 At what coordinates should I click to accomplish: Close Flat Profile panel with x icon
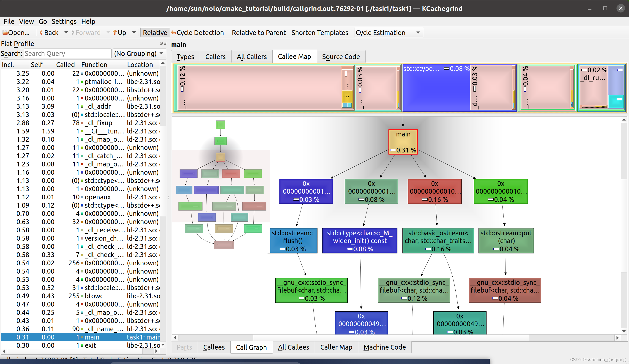[x=165, y=43]
